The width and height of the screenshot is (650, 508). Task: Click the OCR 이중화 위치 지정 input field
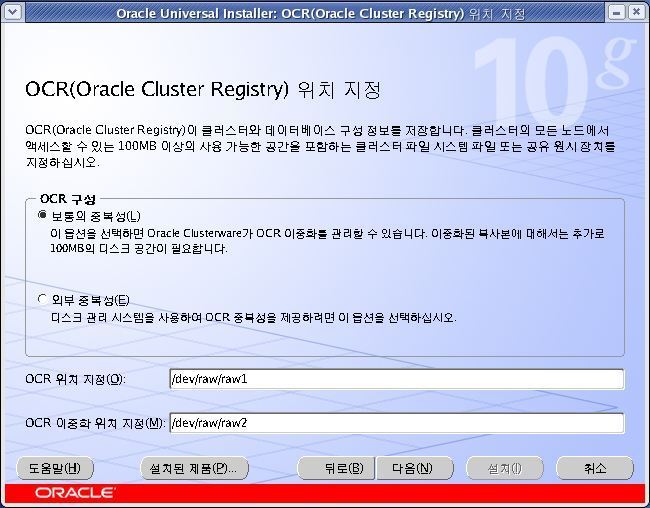click(x=397, y=423)
